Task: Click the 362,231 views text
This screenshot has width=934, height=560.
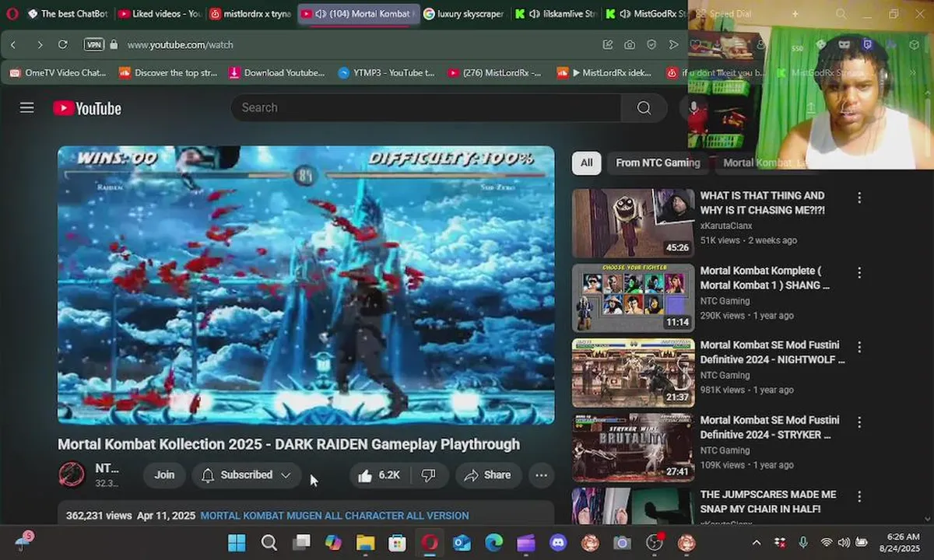Action: coord(98,516)
